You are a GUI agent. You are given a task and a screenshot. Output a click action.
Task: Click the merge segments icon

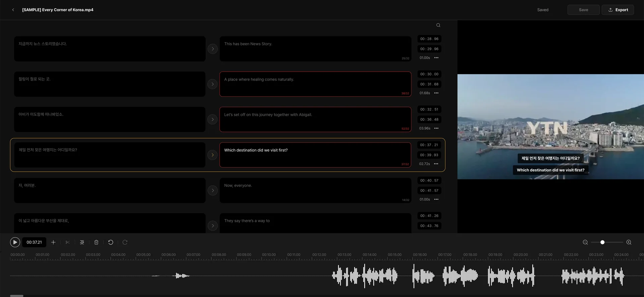click(x=82, y=242)
